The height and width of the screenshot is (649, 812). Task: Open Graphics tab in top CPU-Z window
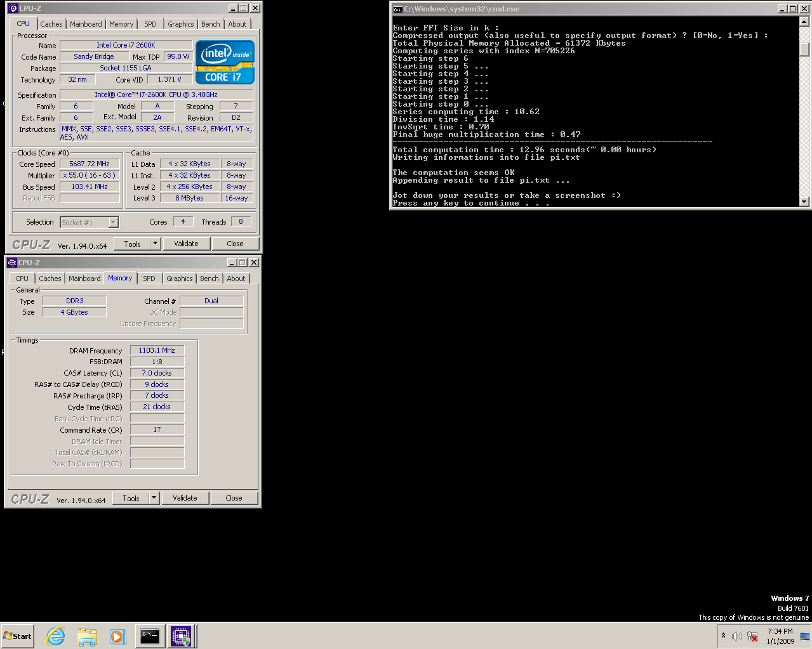pyautogui.click(x=181, y=24)
